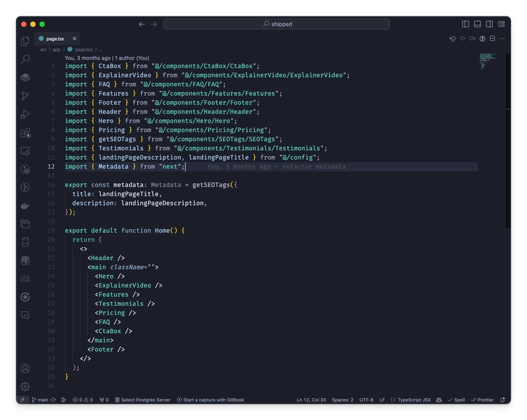Open the notifications bell in status bar
The image size is (527, 420).
click(x=503, y=400)
